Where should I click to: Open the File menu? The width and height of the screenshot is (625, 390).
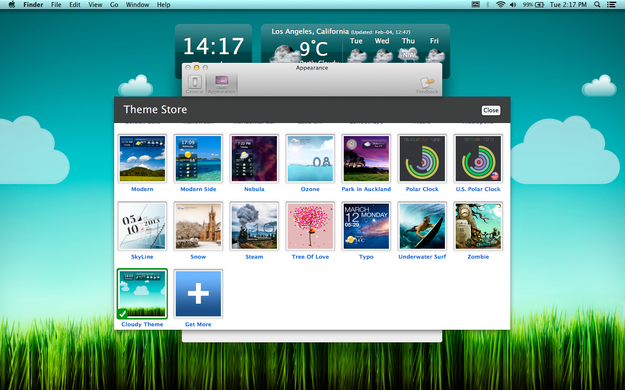56,5
